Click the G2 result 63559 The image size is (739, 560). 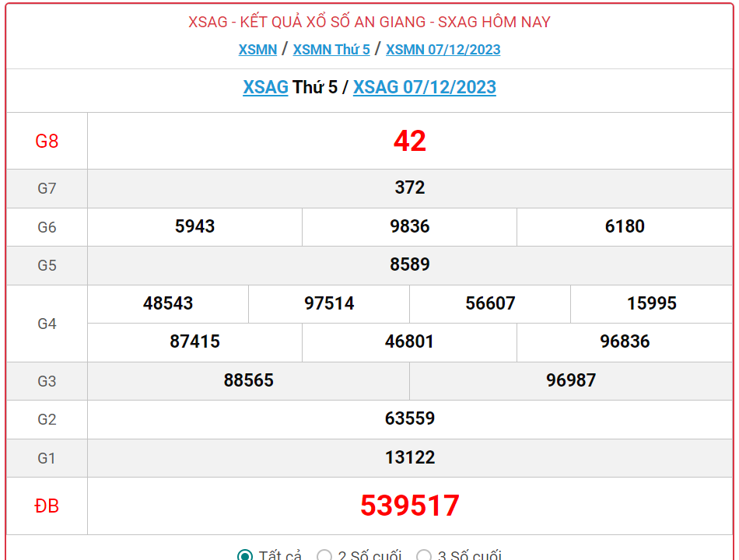tap(409, 418)
